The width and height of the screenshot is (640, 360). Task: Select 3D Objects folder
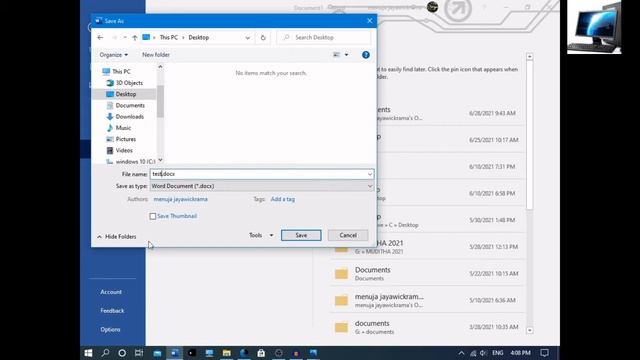click(129, 83)
